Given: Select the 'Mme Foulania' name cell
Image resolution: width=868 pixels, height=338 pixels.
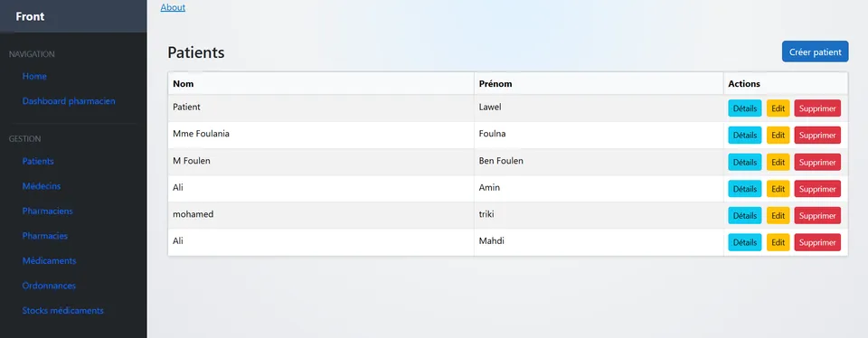Looking at the screenshot, I should click(321, 135).
